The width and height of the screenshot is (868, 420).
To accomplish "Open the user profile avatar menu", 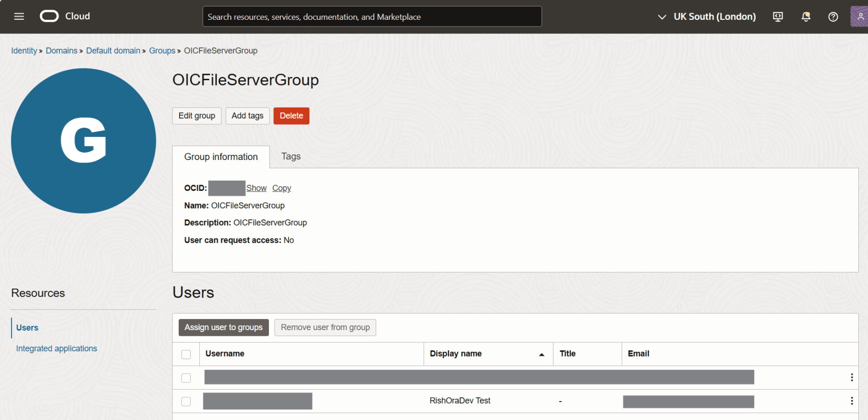I will [860, 17].
